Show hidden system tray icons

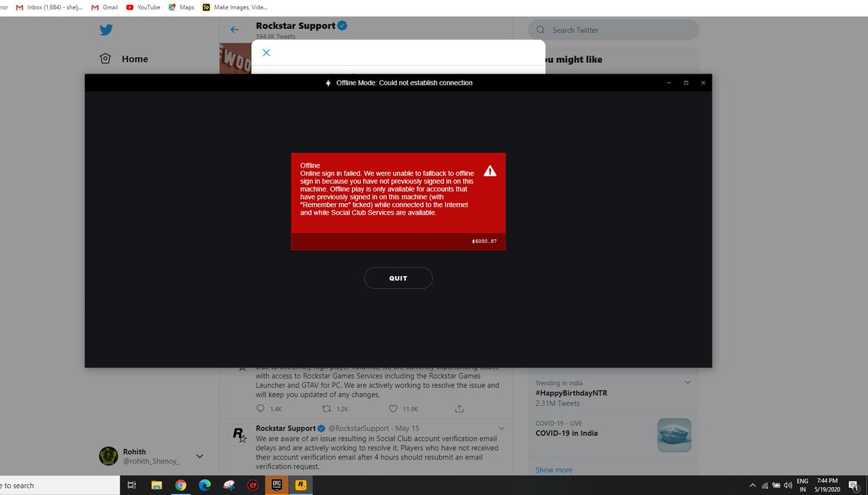753,486
